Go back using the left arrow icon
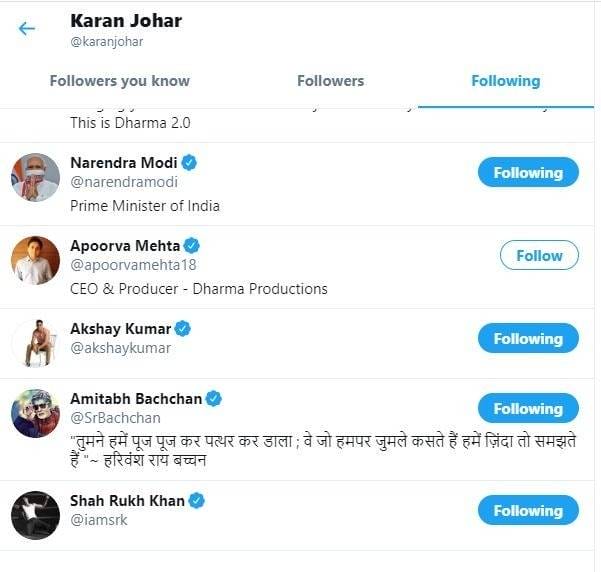This screenshot has height=572, width=601. pyautogui.click(x=26, y=29)
